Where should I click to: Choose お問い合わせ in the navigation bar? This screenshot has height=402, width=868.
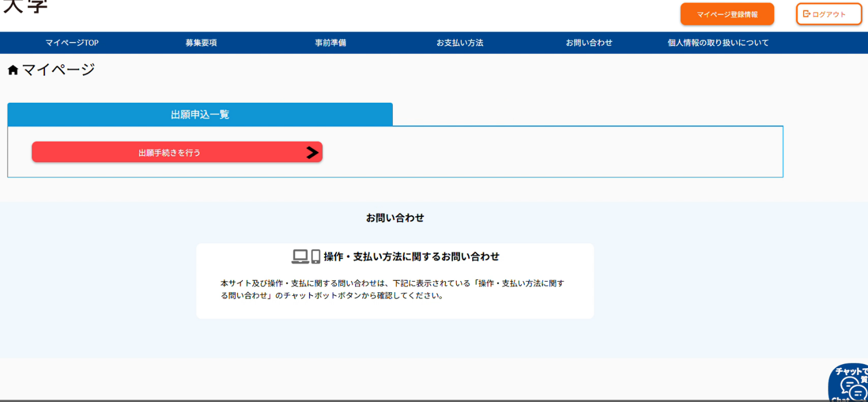(x=589, y=43)
